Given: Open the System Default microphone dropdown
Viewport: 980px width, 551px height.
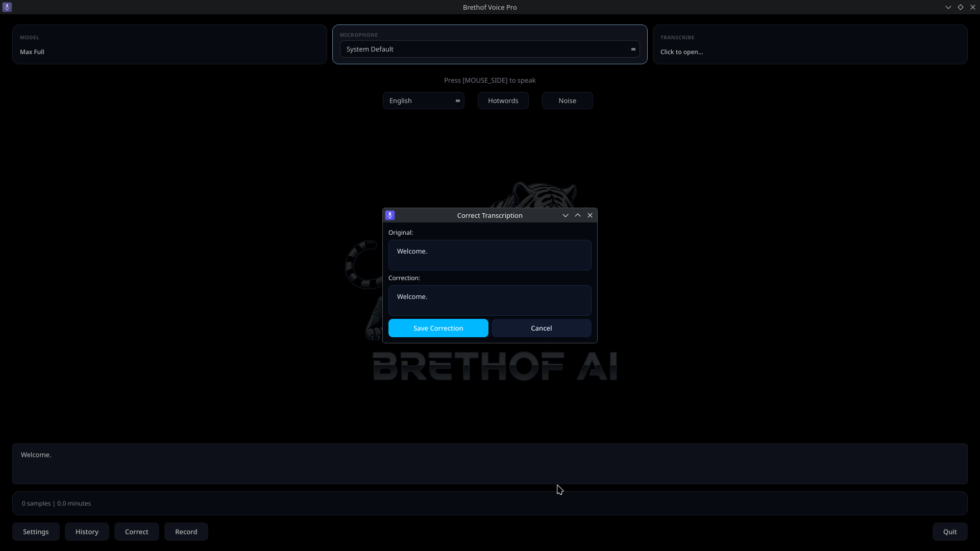Looking at the screenshot, I should 489,49.
